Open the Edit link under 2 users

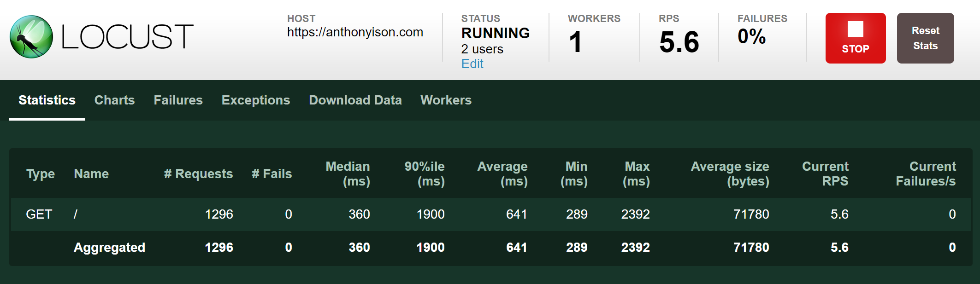472,64
